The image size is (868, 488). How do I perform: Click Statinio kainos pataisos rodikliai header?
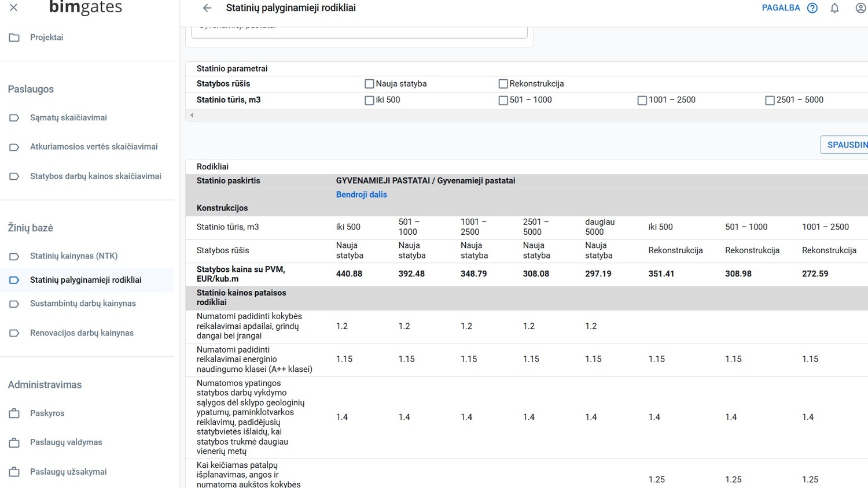[x=241, y=298]
